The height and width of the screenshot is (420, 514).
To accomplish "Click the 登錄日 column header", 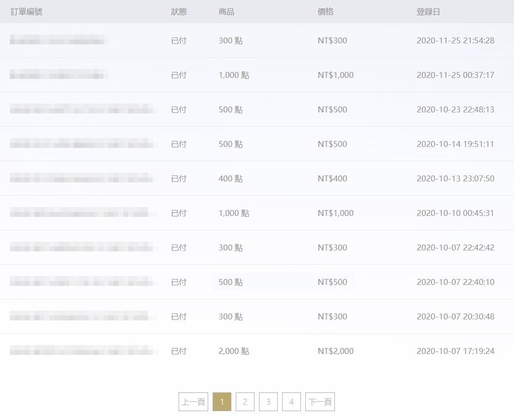I will click(x=428, y=12).
